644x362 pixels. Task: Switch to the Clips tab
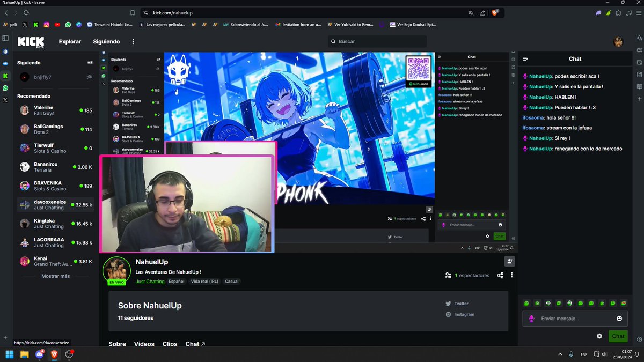170,344
